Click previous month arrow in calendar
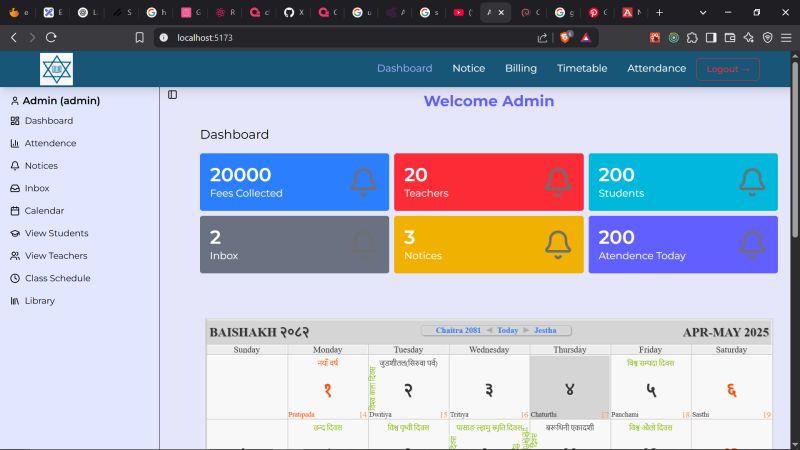 [489, 331]
